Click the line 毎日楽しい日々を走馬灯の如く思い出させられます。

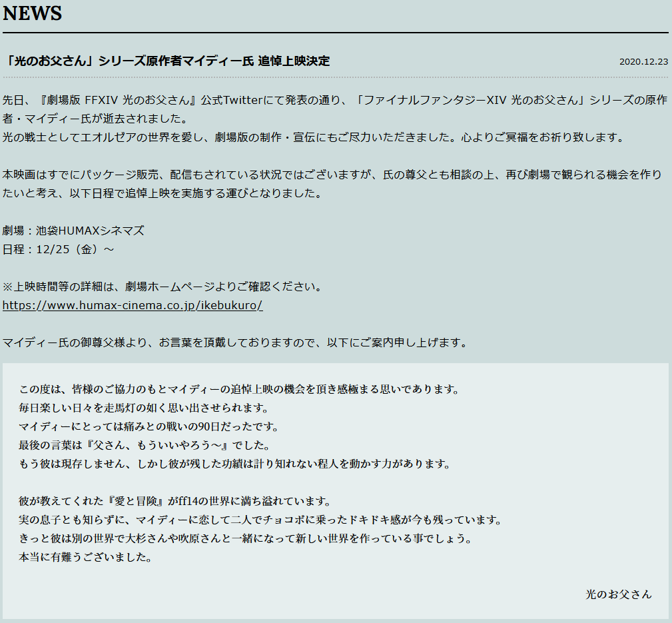pyautogui.click(x=144, y=408)
